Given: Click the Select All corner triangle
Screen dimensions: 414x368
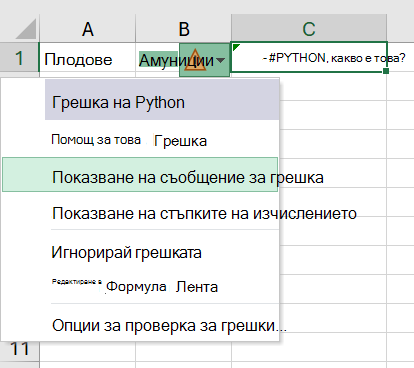Looking at the screenshot, I should pyautogui.click(x=26, y=29).
